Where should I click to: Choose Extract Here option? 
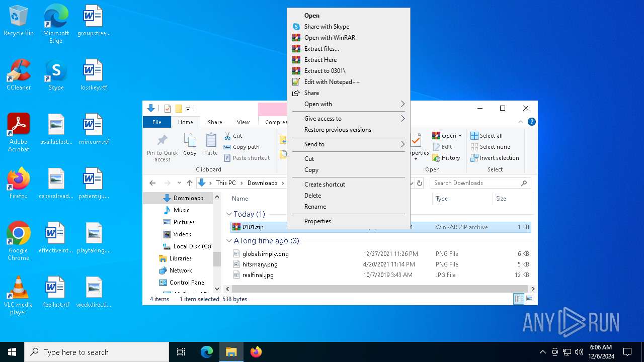coord(349,60)
